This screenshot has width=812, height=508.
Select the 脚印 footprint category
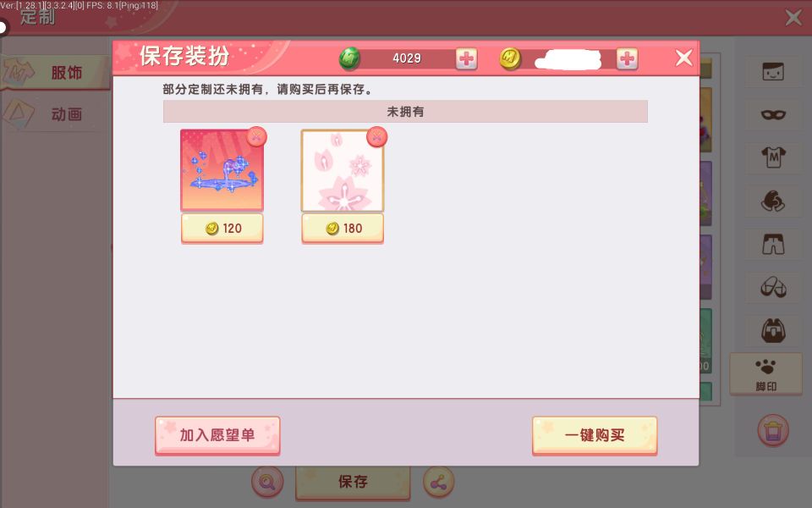pyautogui.click(x=765, y=374)
